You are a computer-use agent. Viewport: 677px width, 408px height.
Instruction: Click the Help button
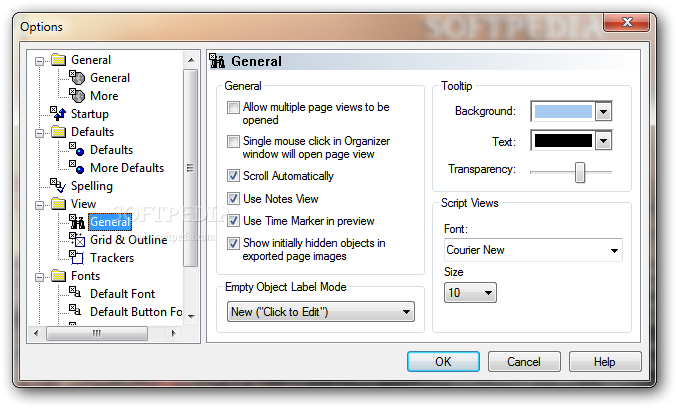604,361
